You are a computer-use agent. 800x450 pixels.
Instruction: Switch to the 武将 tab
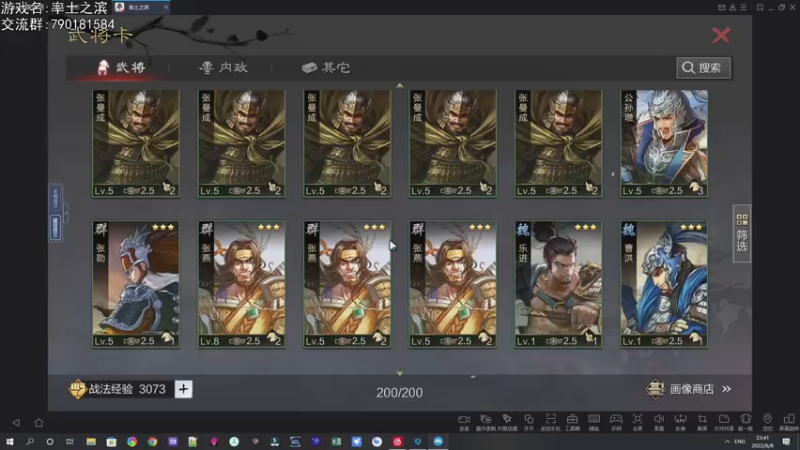point(121,67)
